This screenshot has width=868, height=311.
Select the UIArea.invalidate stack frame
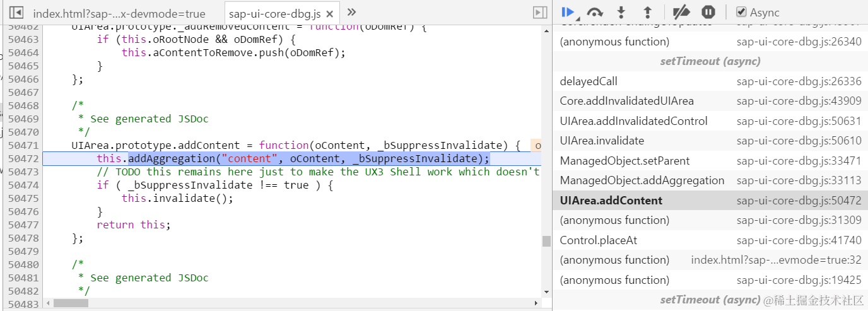(x=710, y=141)
